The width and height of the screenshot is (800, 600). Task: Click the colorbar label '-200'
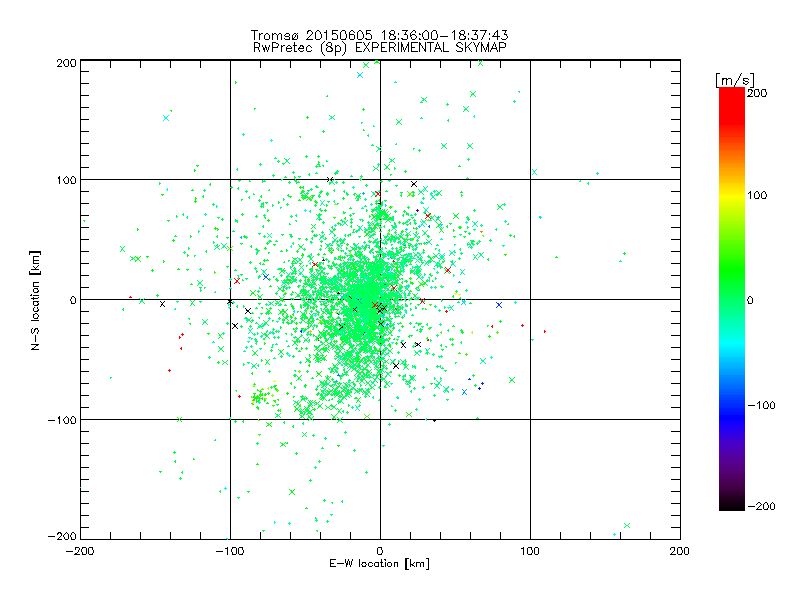click(x=761, y=506)
